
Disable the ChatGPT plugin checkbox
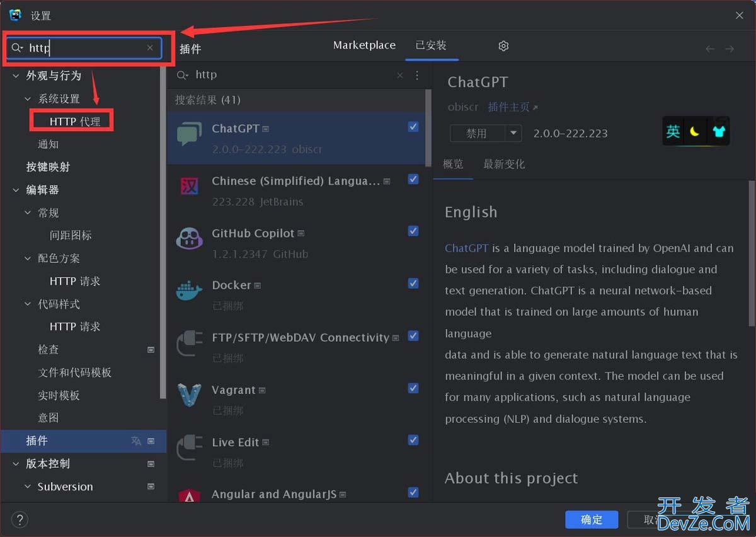413,127
